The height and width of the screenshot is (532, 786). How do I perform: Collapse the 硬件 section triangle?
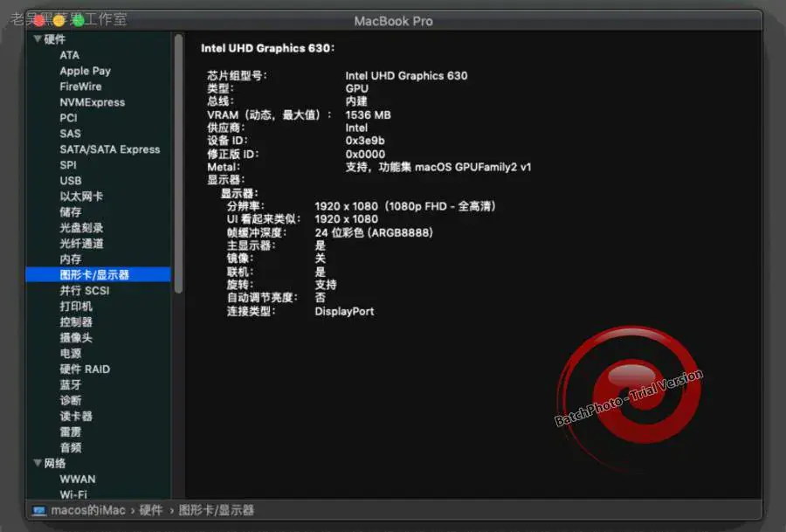[38, 39]
